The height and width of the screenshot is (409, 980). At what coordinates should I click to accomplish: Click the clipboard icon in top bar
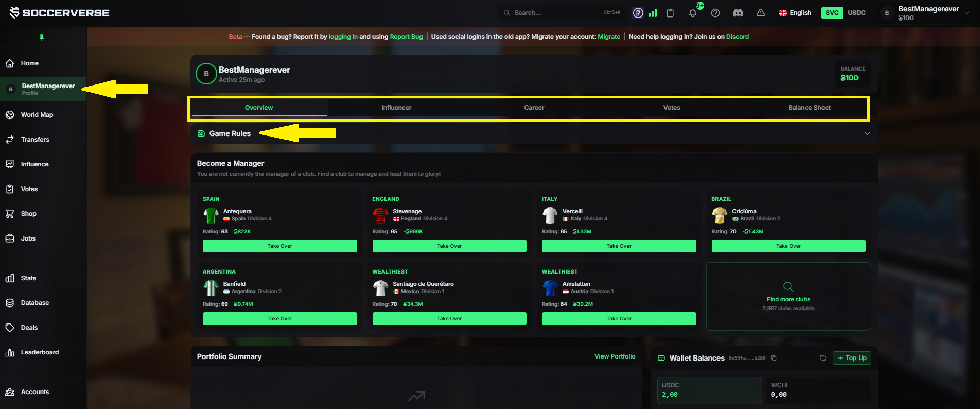point(670,13)
